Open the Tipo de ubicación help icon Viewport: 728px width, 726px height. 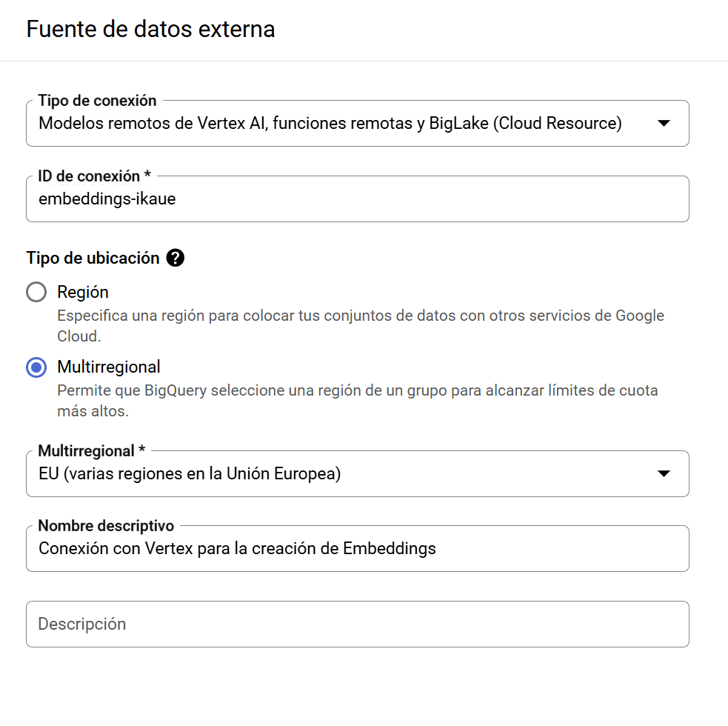tap(176, 258)
